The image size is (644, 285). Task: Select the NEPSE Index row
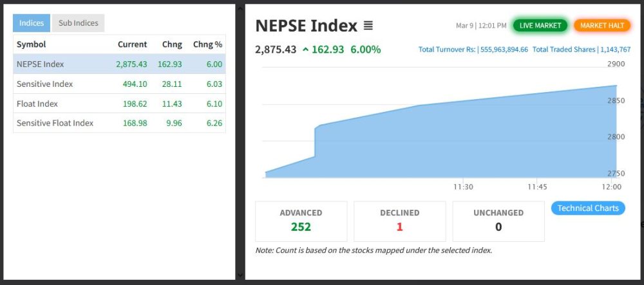coord(119,64)
